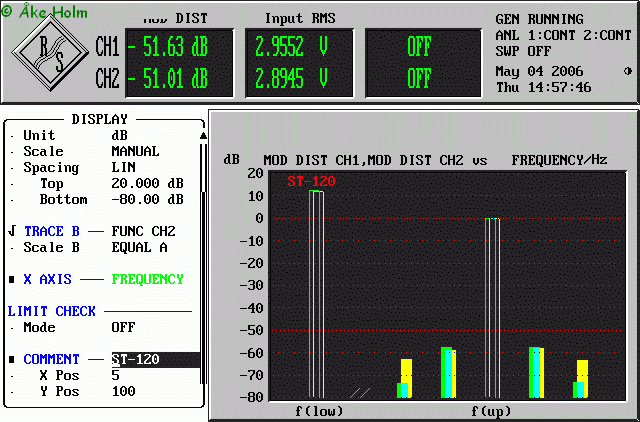Edit the Bottom value -80.00 dB
640x422 pixels.
pos(147,200)
